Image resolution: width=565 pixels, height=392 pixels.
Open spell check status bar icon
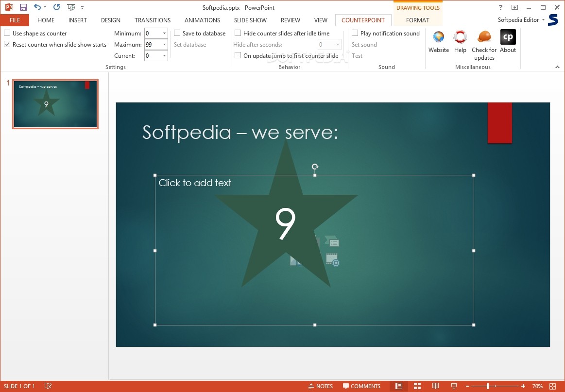48,386
